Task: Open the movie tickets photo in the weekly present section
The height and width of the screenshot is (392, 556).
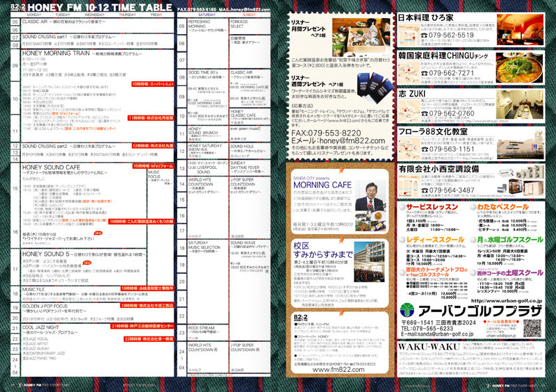Action: pyautogui.click(x=375, y=87)
